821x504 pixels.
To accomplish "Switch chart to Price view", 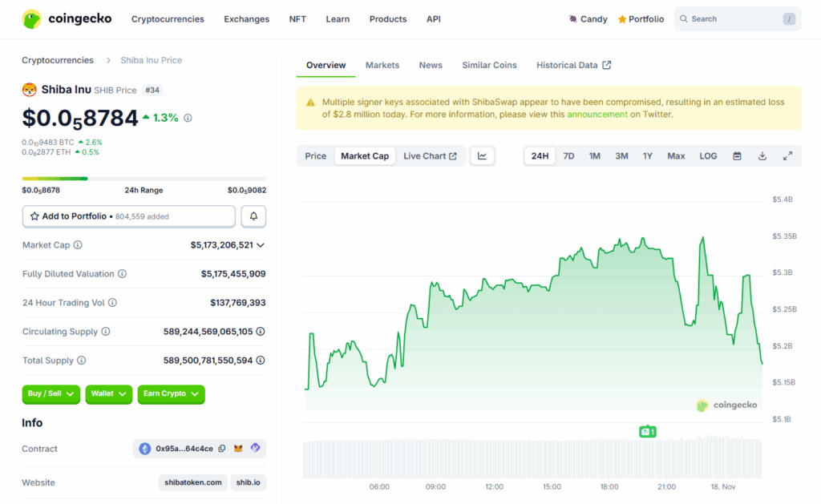I will 316,156.
